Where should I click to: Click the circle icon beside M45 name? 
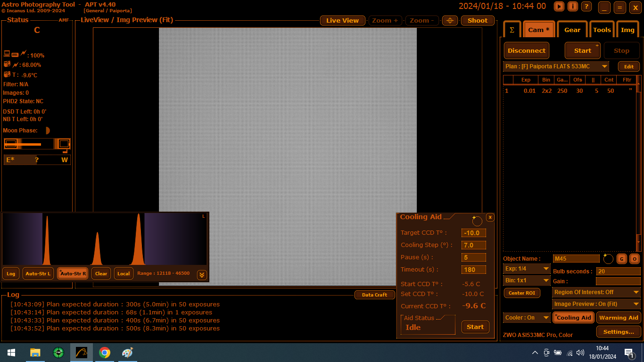point(608,259)
